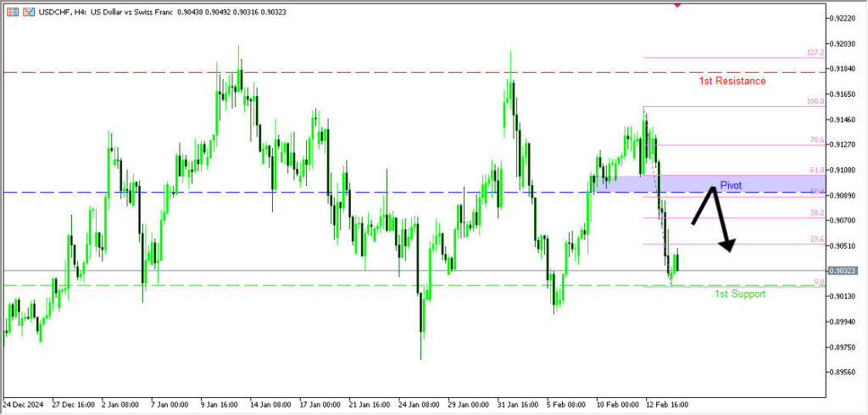
Task: Click the black forecast arrow head
Action: [x=727, y=247]
